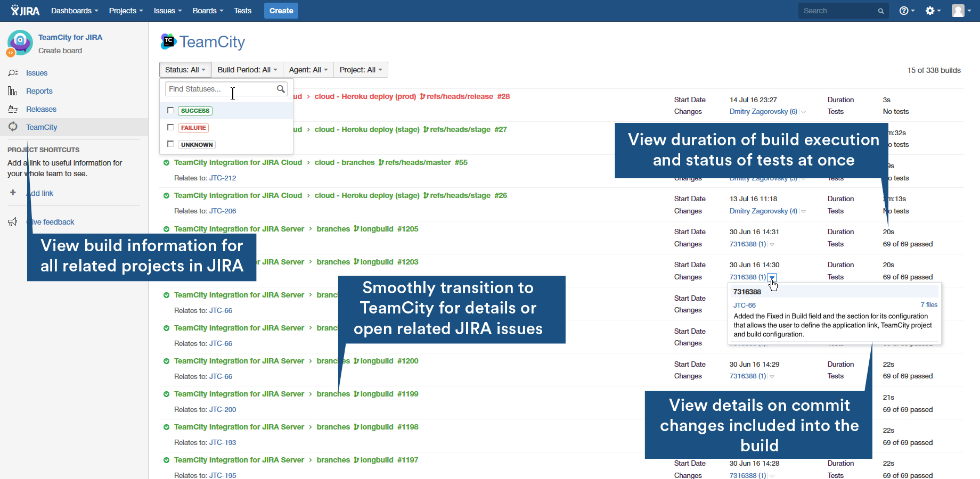Check the FAILURE status checkbox
The width and height of the screenshot is (980, 479).
[x=170, y=127]
